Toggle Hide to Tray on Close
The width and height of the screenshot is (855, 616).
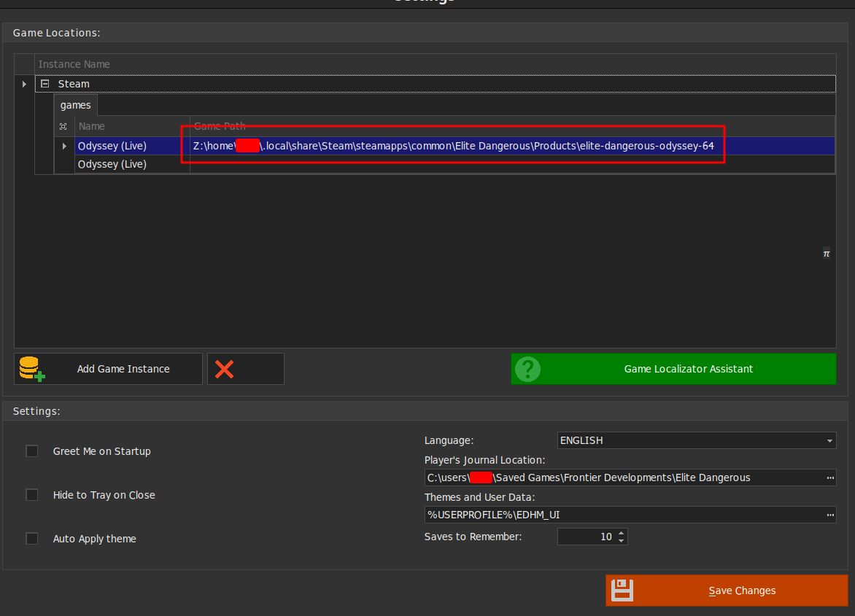coord(32,494)
